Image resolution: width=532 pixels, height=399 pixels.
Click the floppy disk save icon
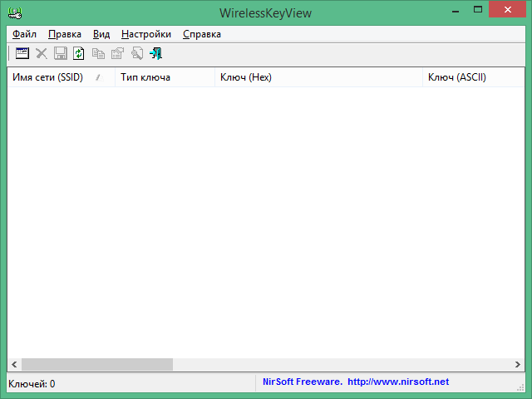click(61, 53)
